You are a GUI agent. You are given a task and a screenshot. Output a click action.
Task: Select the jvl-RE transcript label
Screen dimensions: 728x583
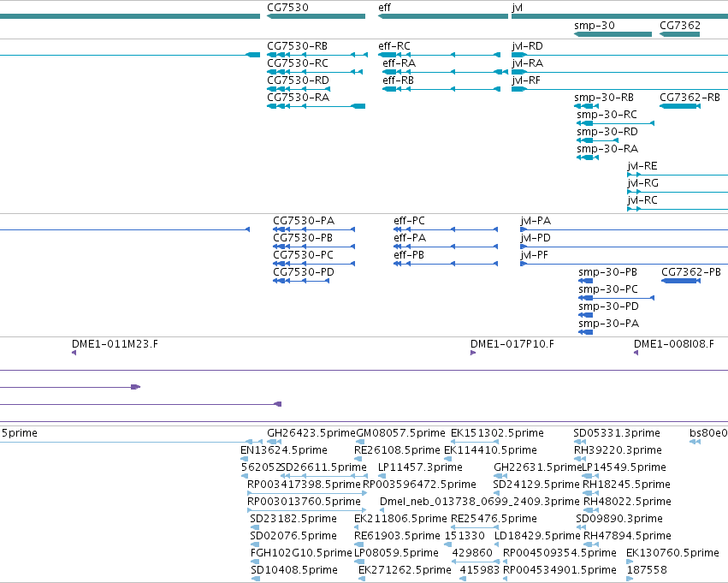(642, 166)
